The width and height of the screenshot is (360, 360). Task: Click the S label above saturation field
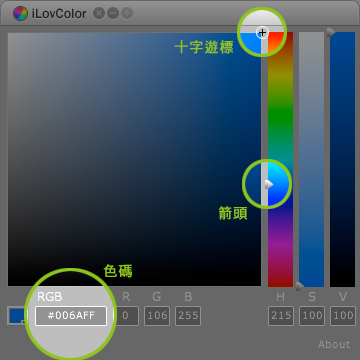click(312, 297)
